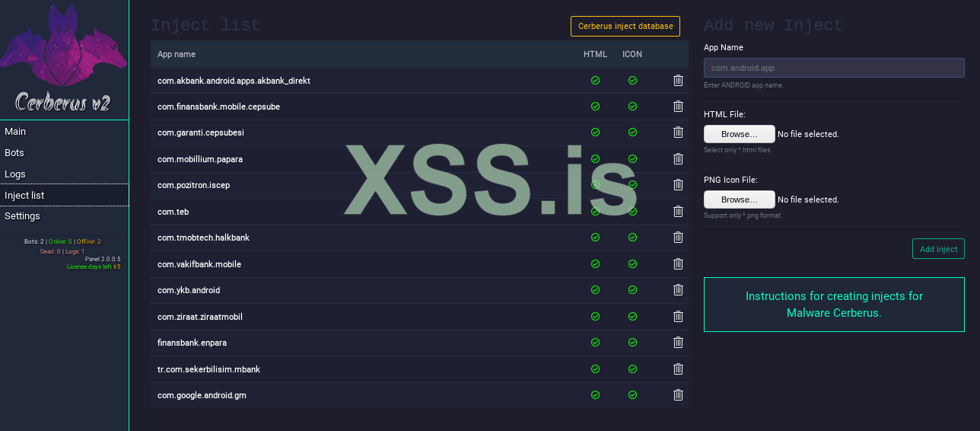Select the com.tmobtech.halkbank app name
This screenshot has height=431, width=980.
[203, 238]
